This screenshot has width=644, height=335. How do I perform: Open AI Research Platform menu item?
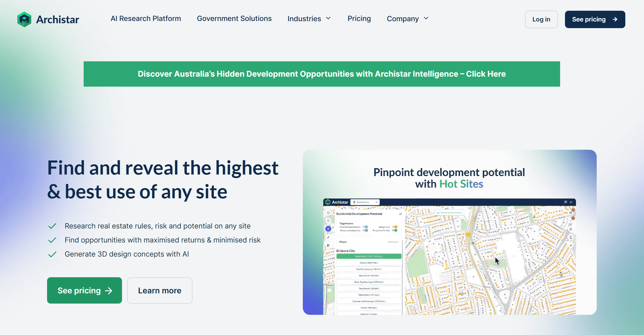point(146,19)
